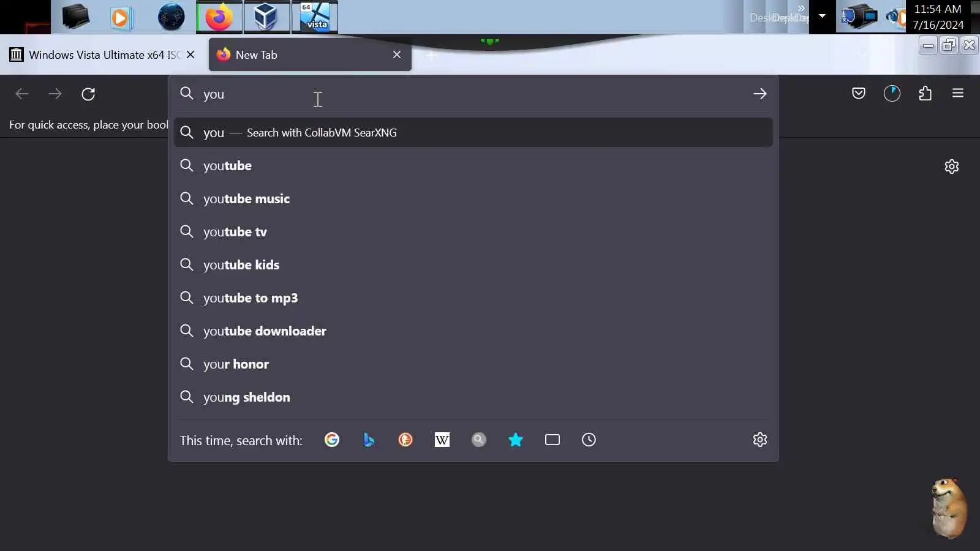Select the 'youtube downloader' suggestion

473,331
